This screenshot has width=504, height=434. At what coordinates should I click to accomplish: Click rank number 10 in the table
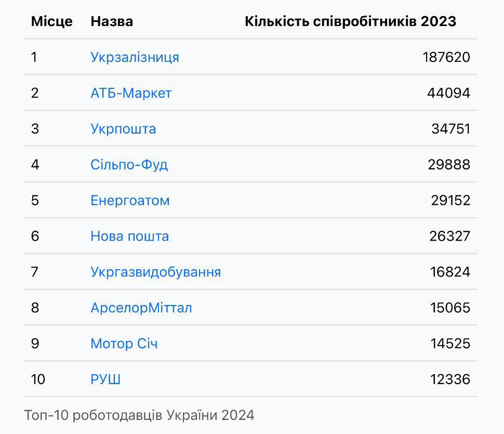(x=38, y=379)
